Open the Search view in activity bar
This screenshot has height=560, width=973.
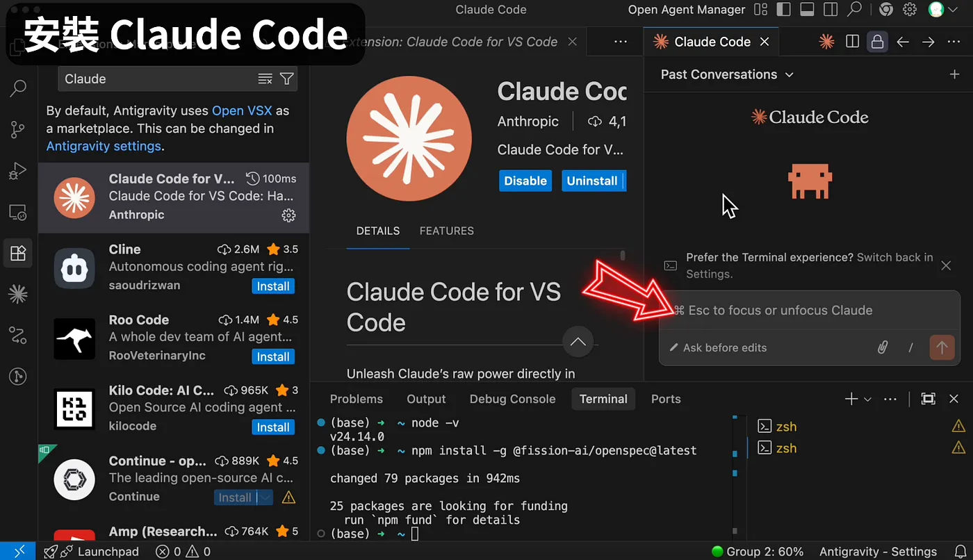click(18, 88)
